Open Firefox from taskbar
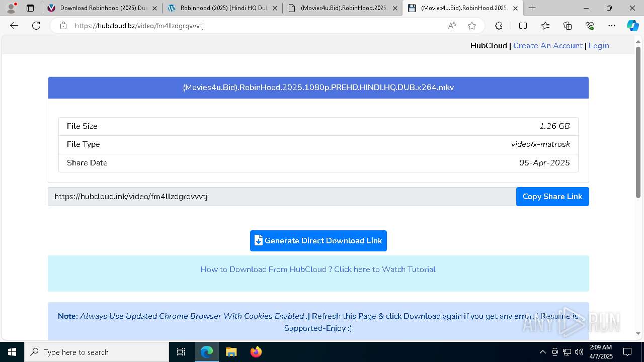 [x=256, y=352]
